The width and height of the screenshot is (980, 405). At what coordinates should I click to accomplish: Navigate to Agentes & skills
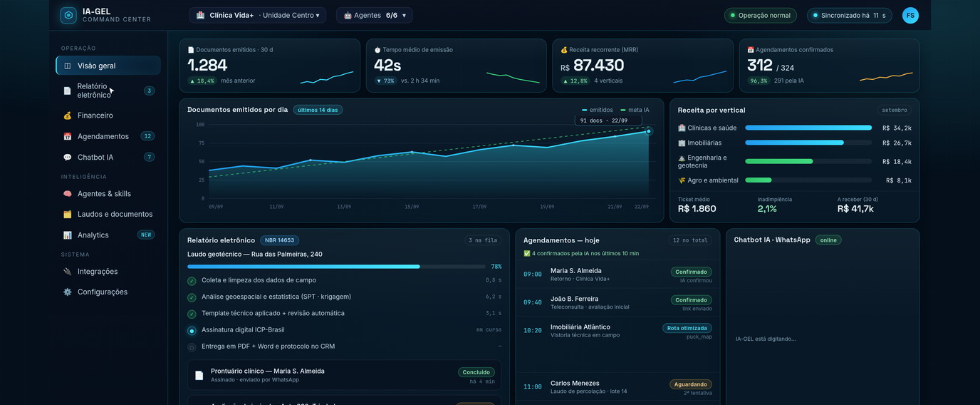point(108,194)
